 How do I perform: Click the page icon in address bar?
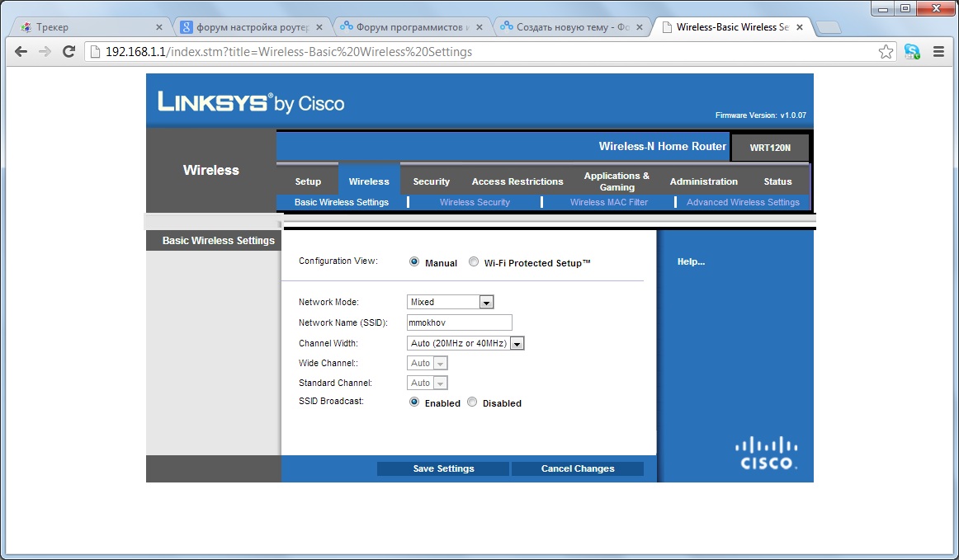pyautogui.click(x=95, y=52)
